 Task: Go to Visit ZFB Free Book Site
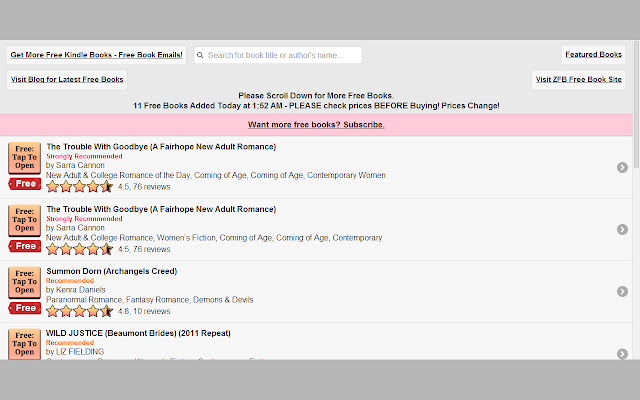(x=579, y=79)
